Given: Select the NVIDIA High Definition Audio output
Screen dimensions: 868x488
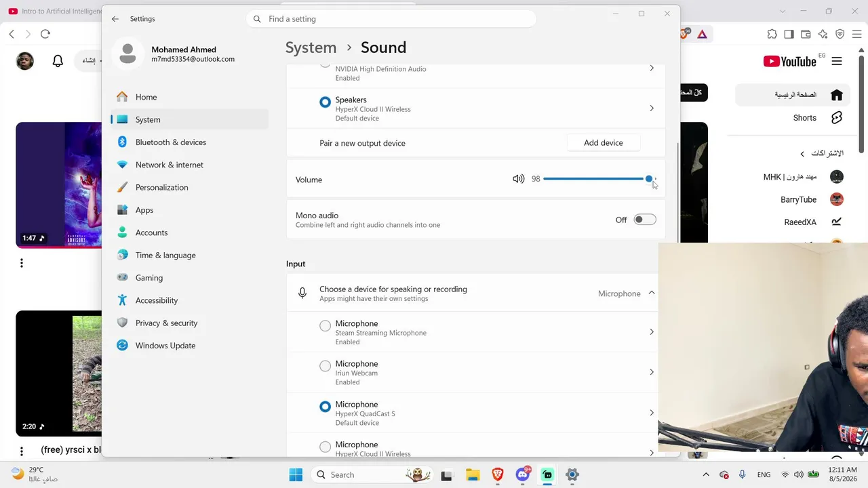Looking at the screenshot, I should (x=325, y=64).
